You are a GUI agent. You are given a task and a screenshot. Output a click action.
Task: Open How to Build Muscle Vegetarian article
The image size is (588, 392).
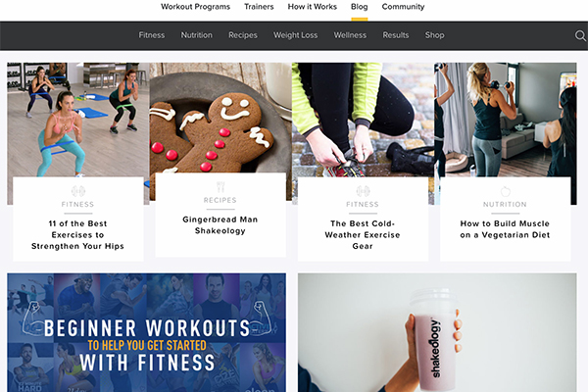click(x=505, y=229)
